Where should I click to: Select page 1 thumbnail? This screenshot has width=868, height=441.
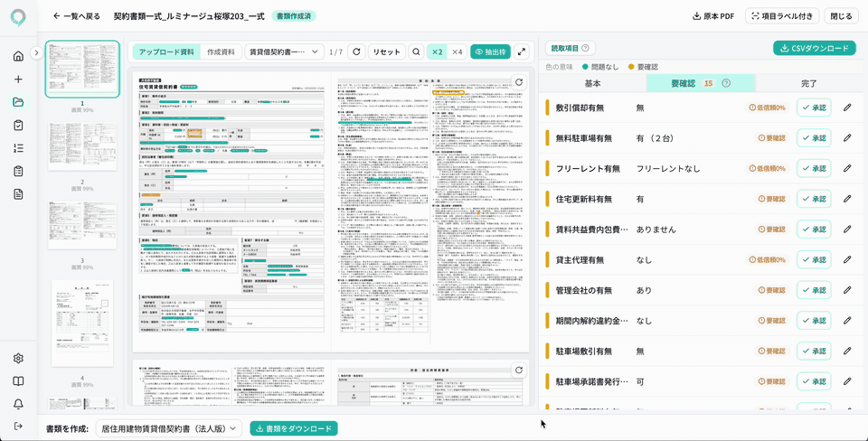pos(82,70)
